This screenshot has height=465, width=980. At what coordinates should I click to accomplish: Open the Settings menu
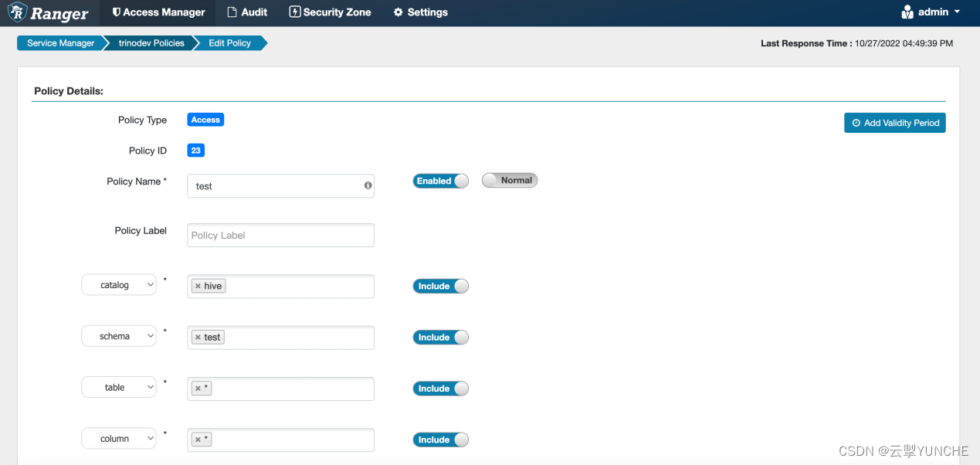tap(420, 12)
